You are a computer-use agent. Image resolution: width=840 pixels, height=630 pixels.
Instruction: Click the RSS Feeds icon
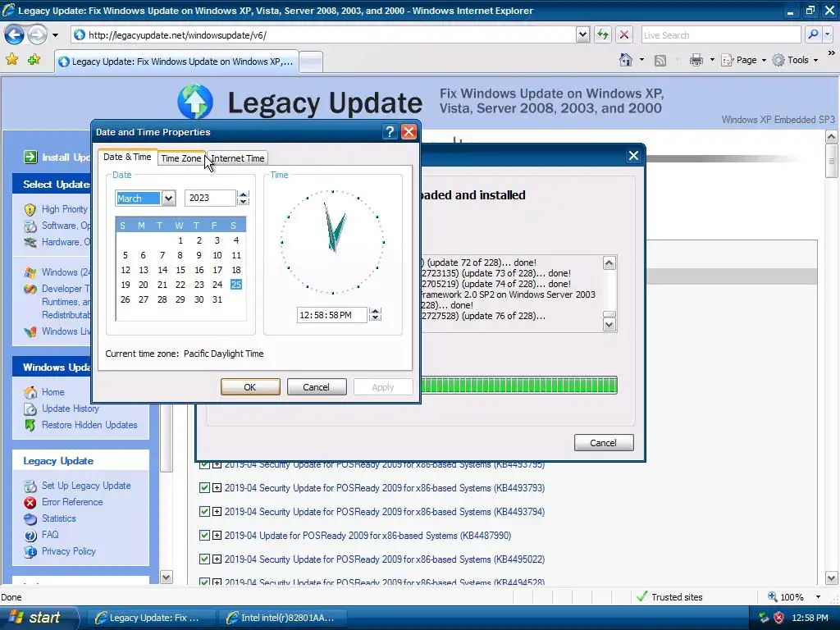click(660, 61)
